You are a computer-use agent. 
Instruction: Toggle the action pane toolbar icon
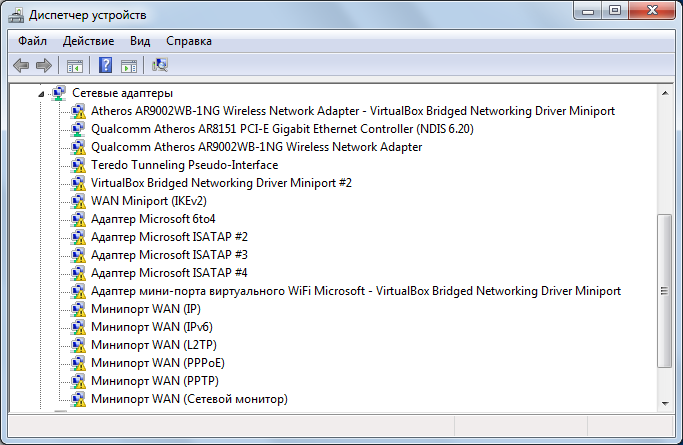pos(129,66)
